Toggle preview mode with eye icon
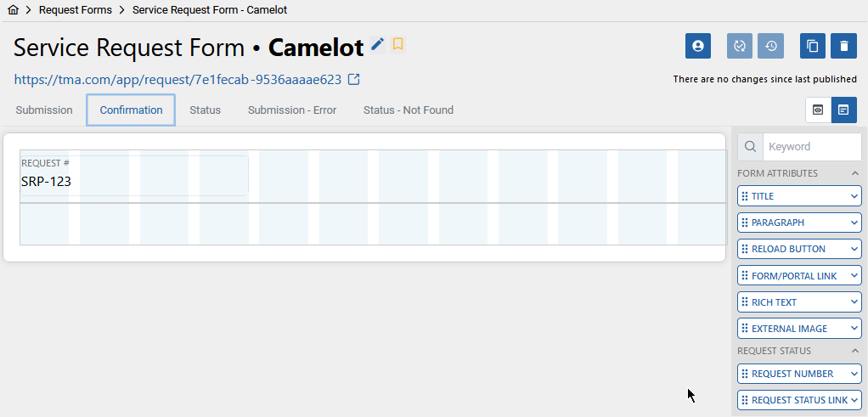 pyautogui.click(x=818, y=110)
